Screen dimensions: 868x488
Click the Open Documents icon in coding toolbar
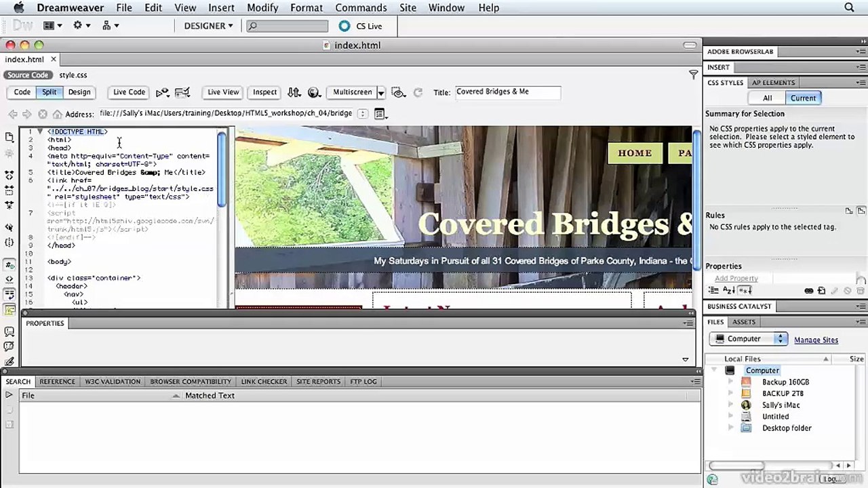pyautogui.click(x=9, y=137)
